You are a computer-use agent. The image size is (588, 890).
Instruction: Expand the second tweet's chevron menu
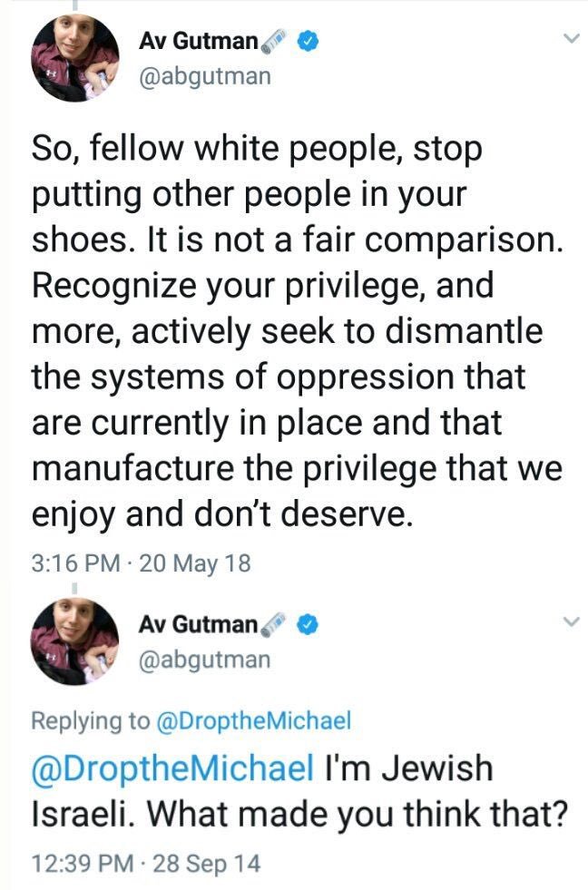coord(570,621)
